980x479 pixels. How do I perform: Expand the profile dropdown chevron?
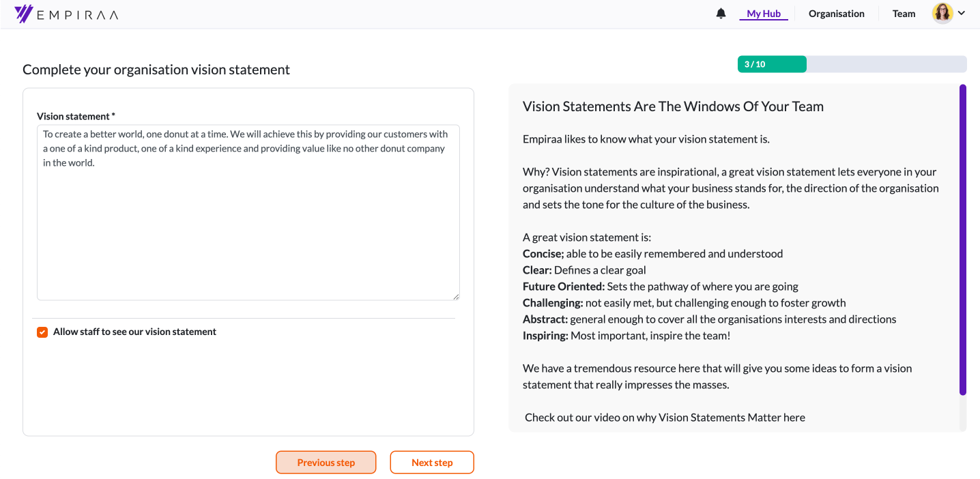(962, 13)
